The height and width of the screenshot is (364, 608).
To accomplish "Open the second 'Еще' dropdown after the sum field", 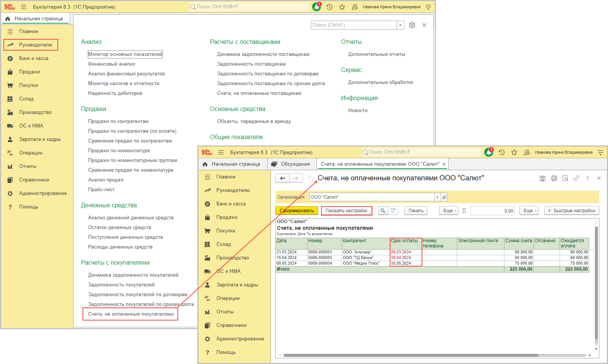I will (529, 211).
